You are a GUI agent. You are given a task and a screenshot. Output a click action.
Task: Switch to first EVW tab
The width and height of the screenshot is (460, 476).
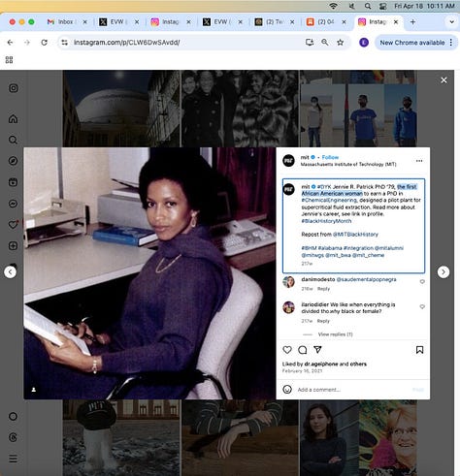[118, 21]
